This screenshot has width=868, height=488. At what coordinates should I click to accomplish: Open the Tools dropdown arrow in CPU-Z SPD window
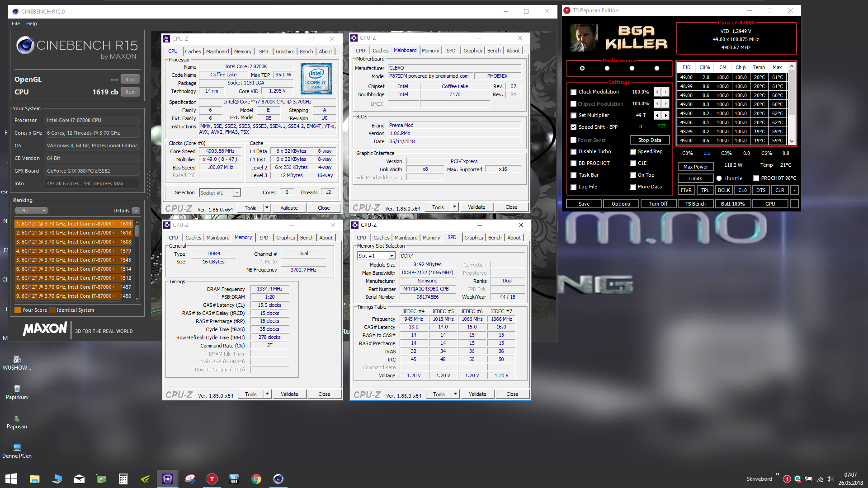tap(455, 394)
